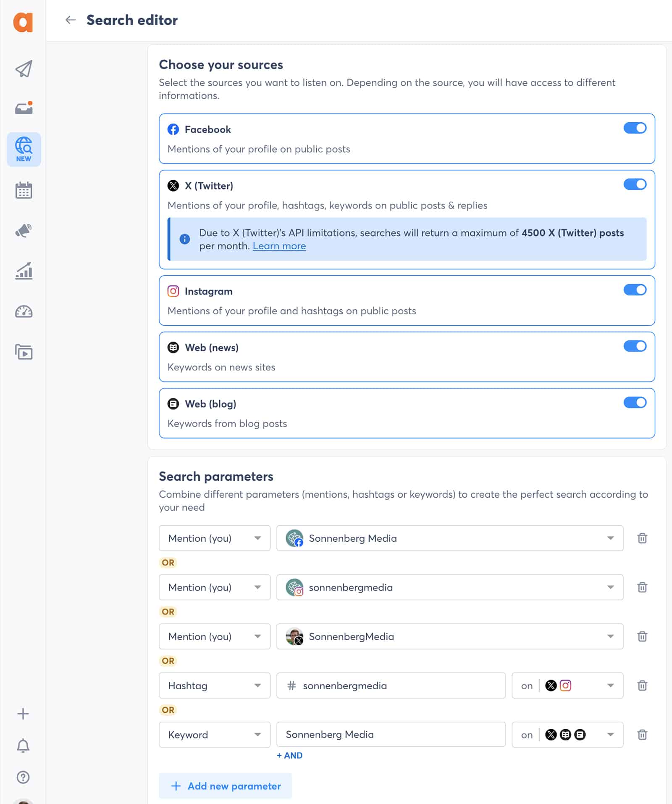The height and width of the screenshot is (804, 672).
Task: Disable the Facebook source toggle
Action: point(635,128)
